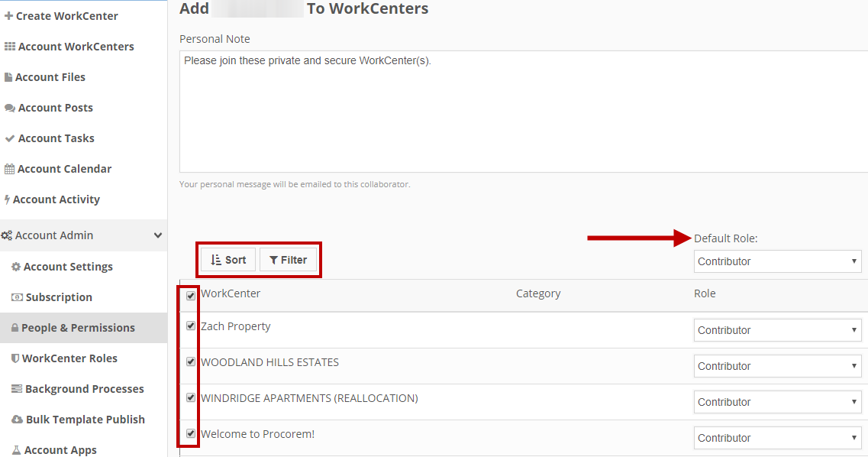Click the lightning bolt icon beside Account Activity
Image resolution: width=868 pixels, height=457 pixels.
(7, 199)
